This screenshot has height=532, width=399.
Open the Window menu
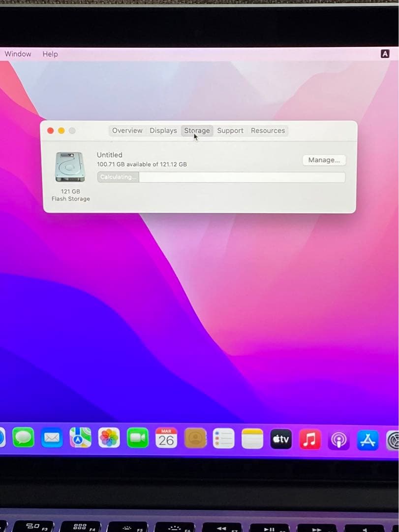(x=18, y=54)
